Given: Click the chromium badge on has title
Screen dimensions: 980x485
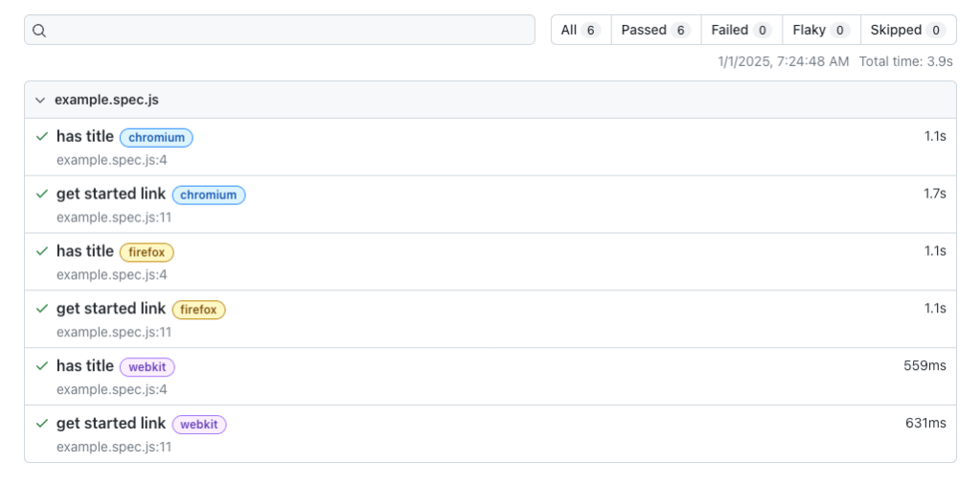Looking at the screenshot, I should point(156,137).
